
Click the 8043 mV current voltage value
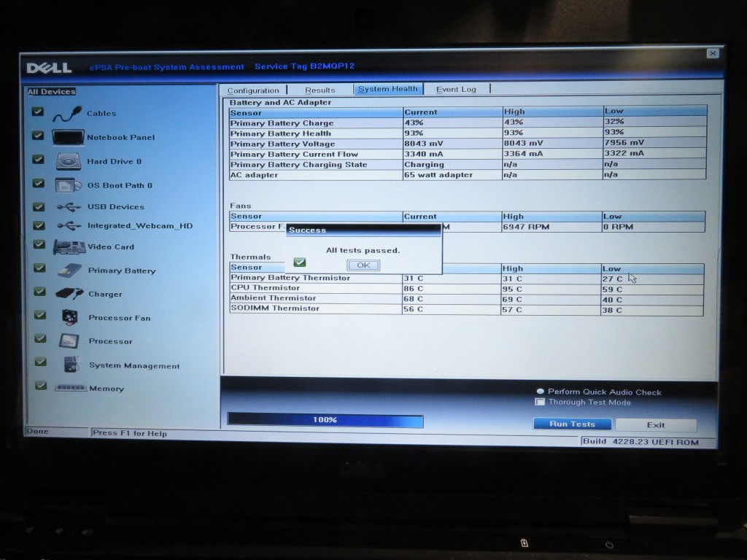coord(424,144)
